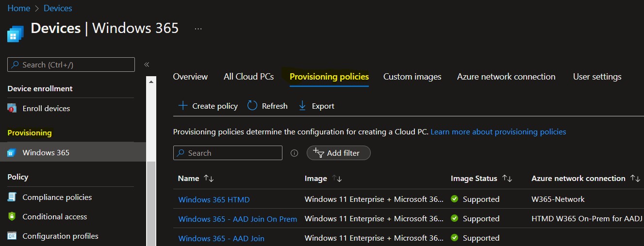Click Supported text in Windows 365 - AAD Join row
The image size is (644, 246).
point(481,238)
